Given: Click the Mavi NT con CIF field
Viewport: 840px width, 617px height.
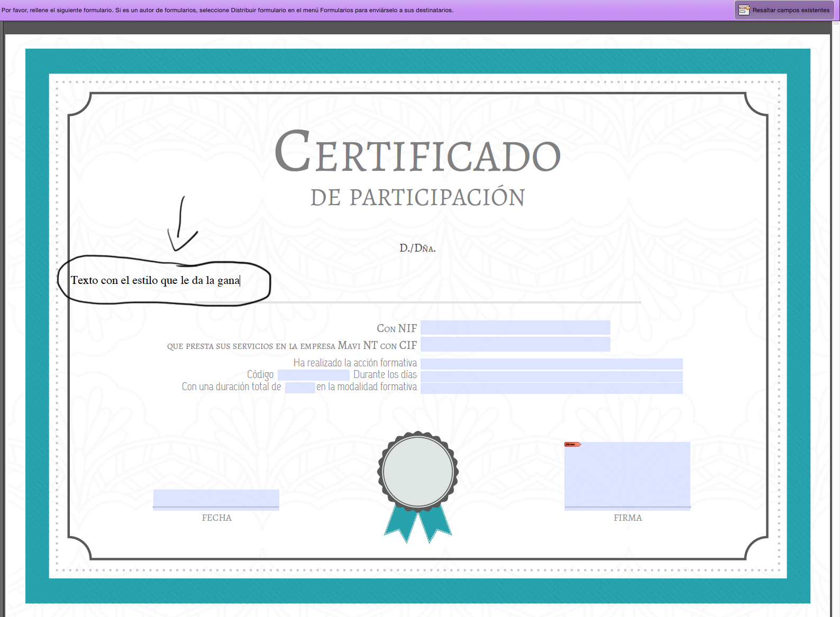Looking at the screenshot, I should point(515,345).
